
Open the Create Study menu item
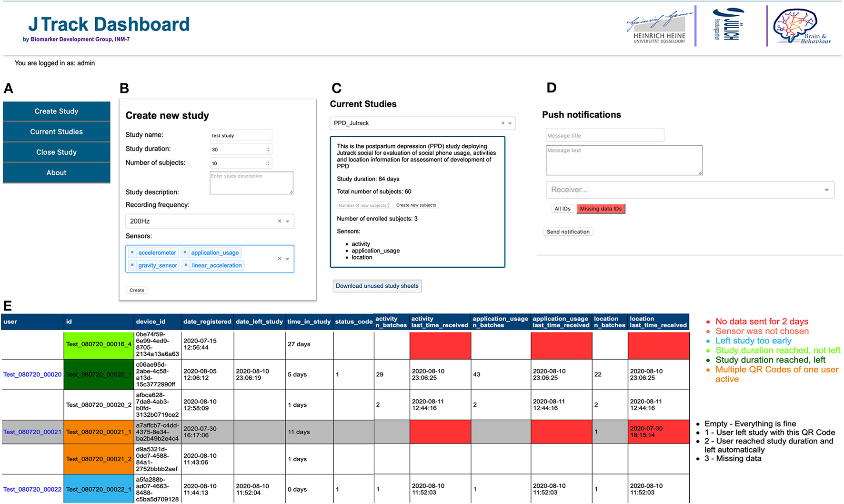tap(56, 111)
